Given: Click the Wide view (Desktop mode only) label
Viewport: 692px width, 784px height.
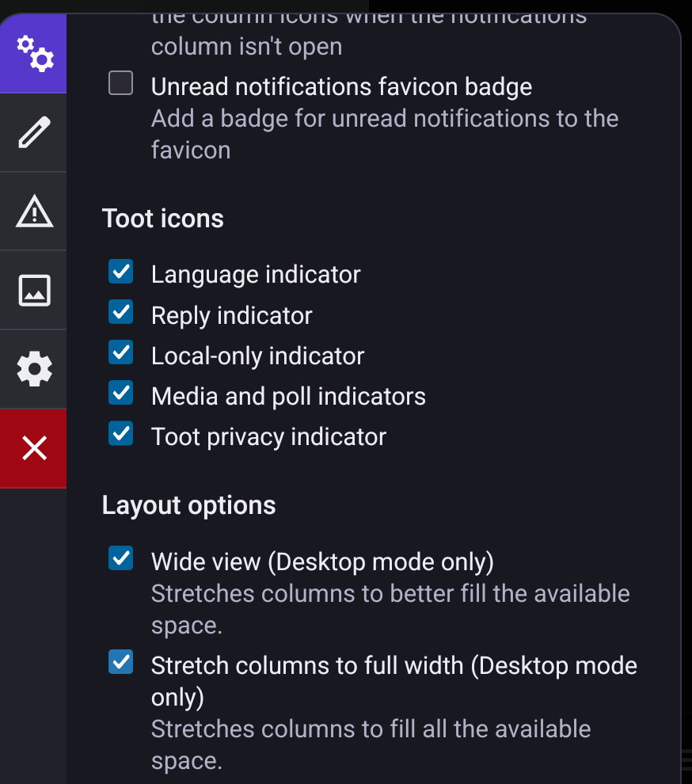Looking at the screenshot, I should tap(322, 562).
